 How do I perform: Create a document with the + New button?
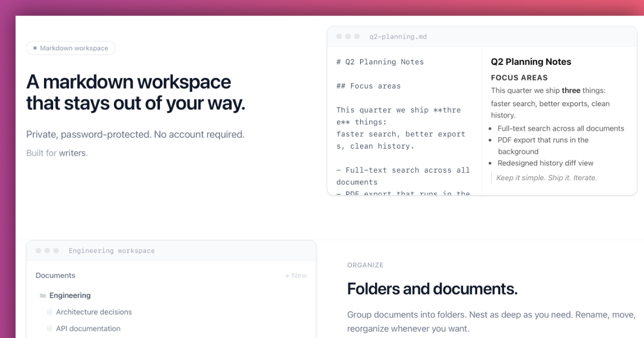(296, 276)
